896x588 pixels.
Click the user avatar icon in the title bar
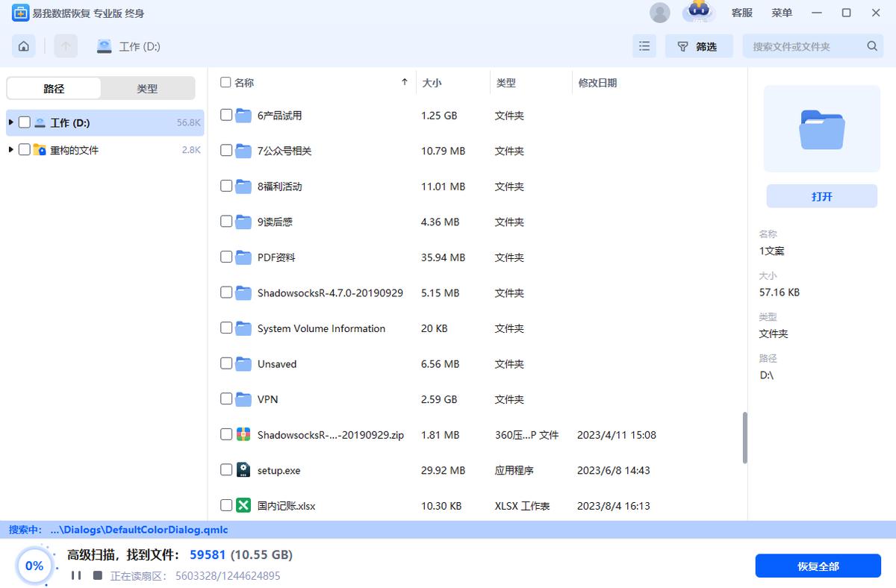pyautogui.click(x=659, y=13)
